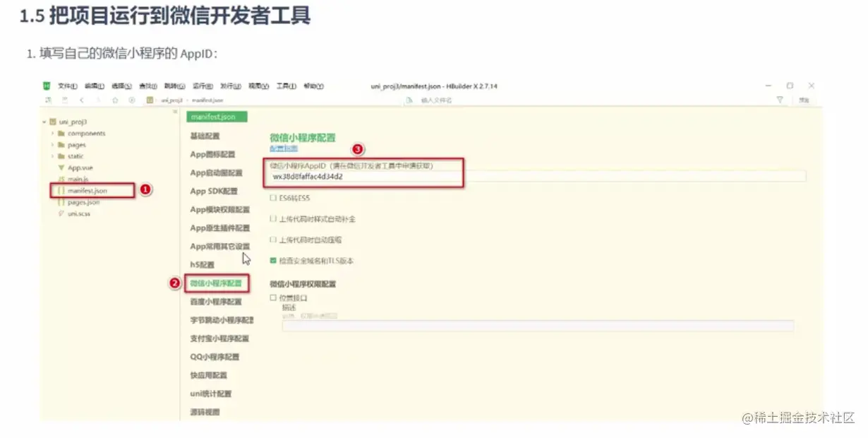Click the 位置接口 描述 input field
This screenshot has width=868, height=438.
click(538, 326)
